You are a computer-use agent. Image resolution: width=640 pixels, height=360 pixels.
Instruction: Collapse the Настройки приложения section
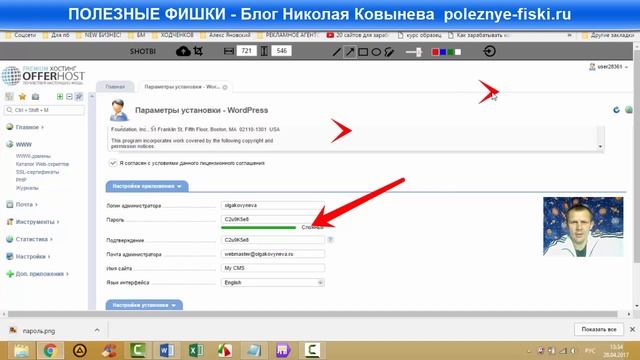click(x=147, y=186)
